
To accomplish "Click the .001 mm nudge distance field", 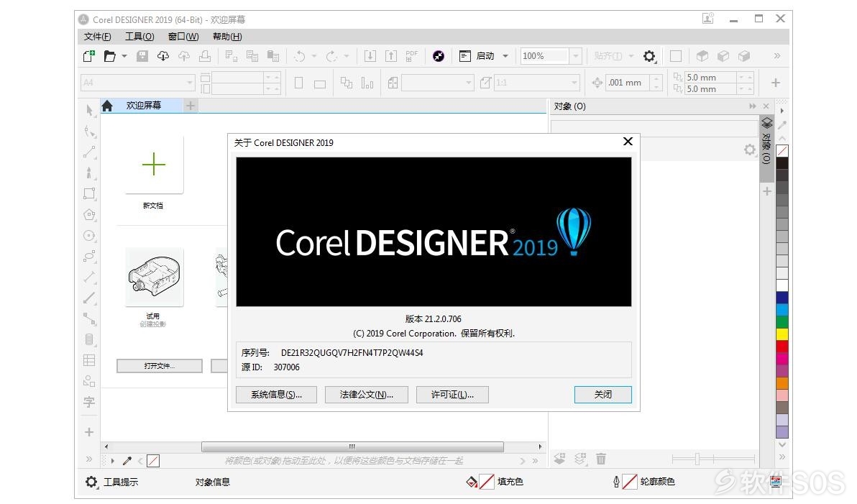I will [628, 83].
